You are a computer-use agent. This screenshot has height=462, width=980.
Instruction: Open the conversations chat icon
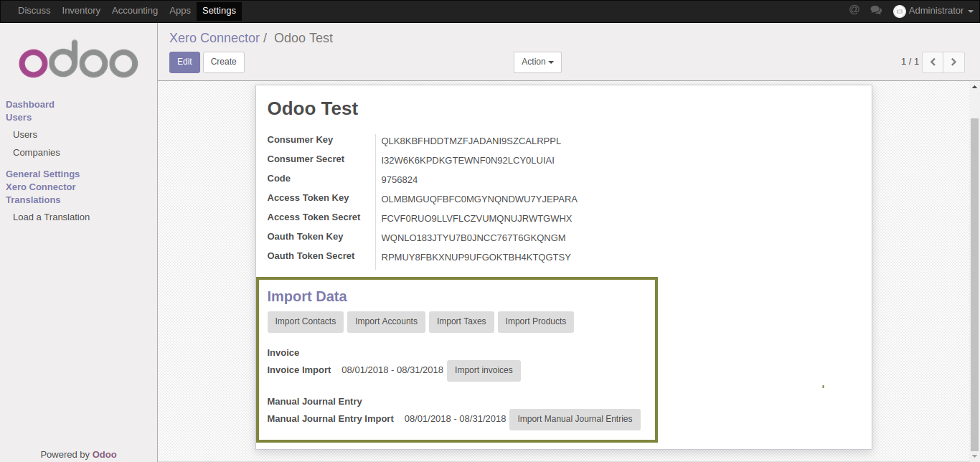coord(876,10)
